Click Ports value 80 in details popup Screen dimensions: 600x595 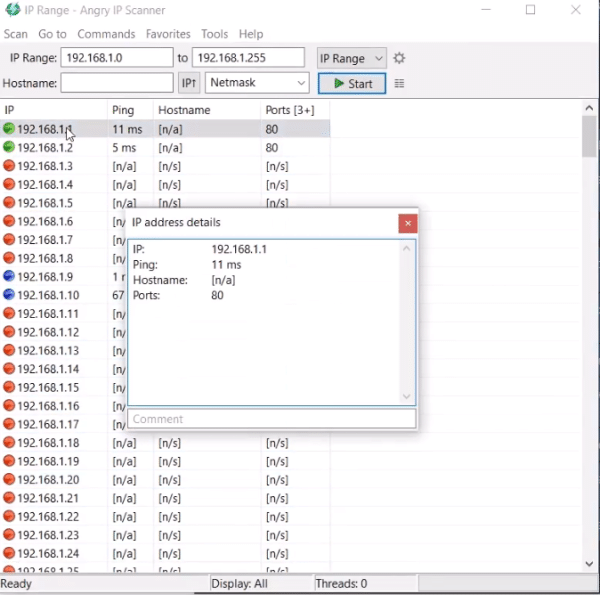(x=217, y=295)
